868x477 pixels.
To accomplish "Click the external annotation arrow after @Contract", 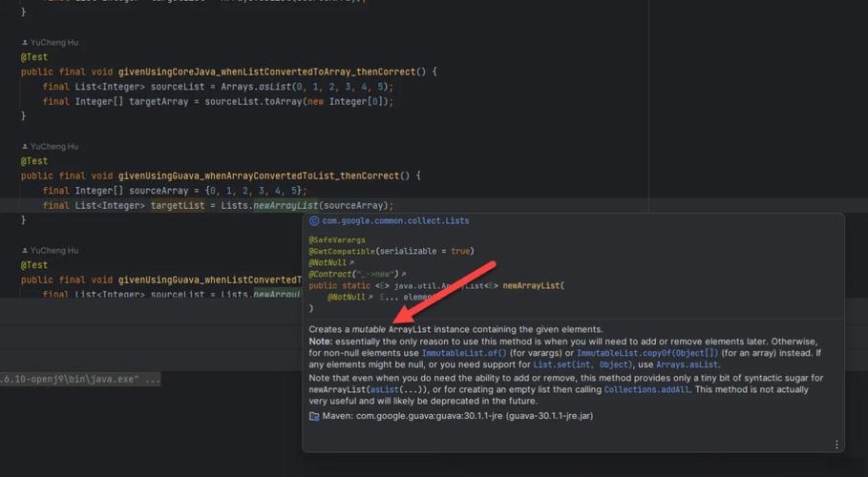I will 403,274.
